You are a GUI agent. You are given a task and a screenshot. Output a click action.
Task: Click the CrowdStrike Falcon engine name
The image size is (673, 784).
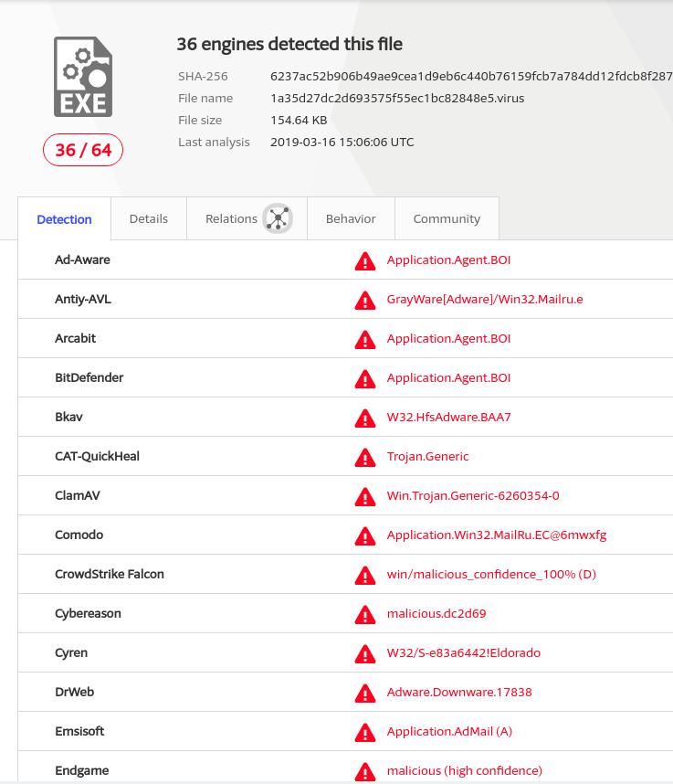(x=110, y=574)
